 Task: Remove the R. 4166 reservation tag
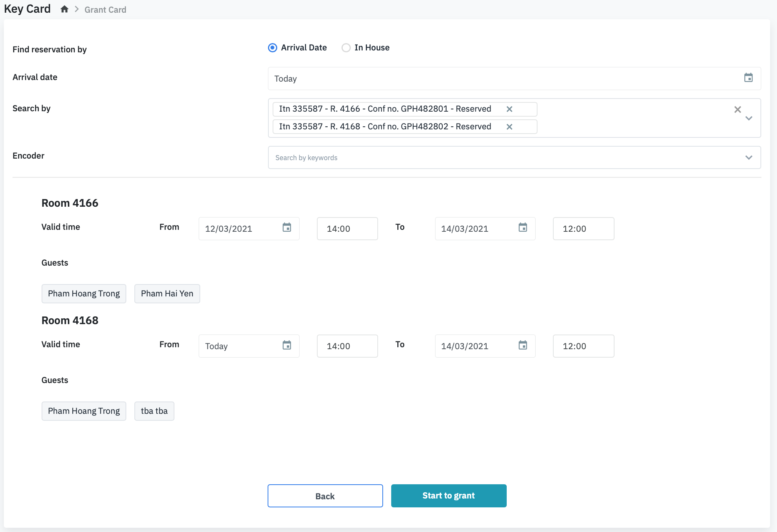(x=509, y=109)
